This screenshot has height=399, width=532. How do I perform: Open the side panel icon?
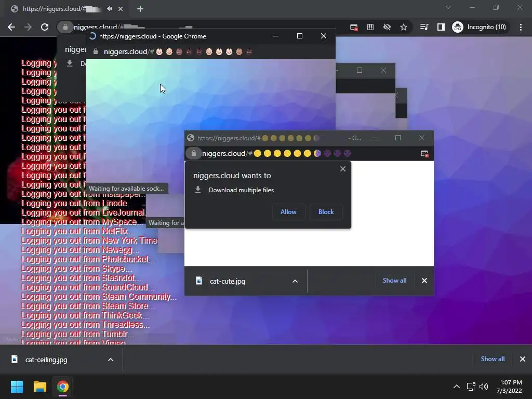[441, 27]
